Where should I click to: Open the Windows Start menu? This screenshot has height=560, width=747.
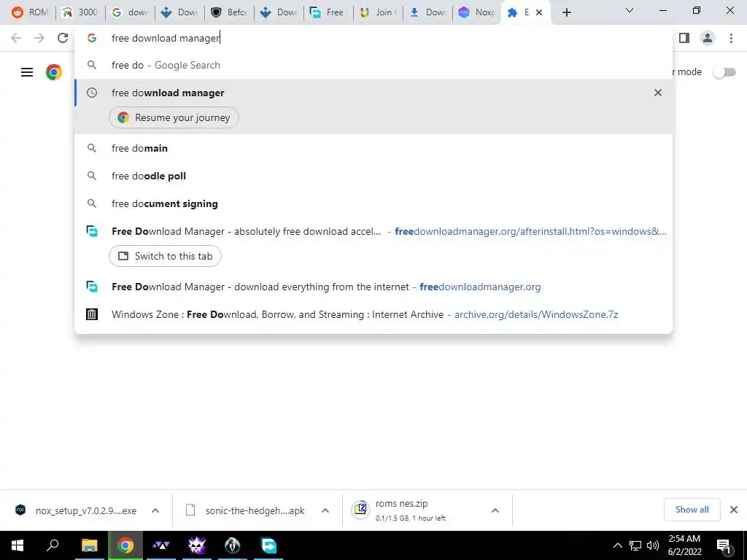18,545
